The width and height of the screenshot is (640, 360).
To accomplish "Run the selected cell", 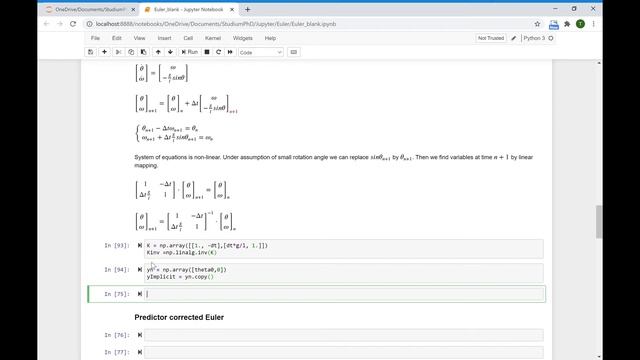I will tap(190, 52).
